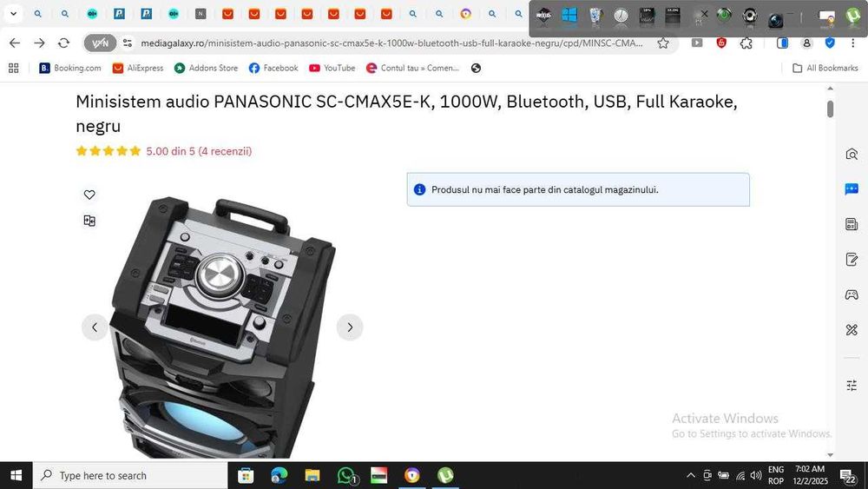Open the Extensions puzzle menu
The image size is (868, 489).
click(746, 43)
